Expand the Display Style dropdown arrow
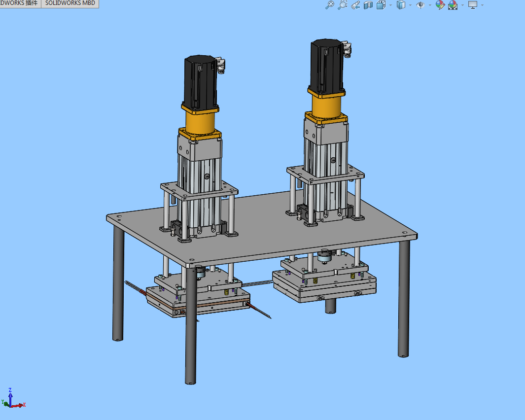 pos(411,5)
